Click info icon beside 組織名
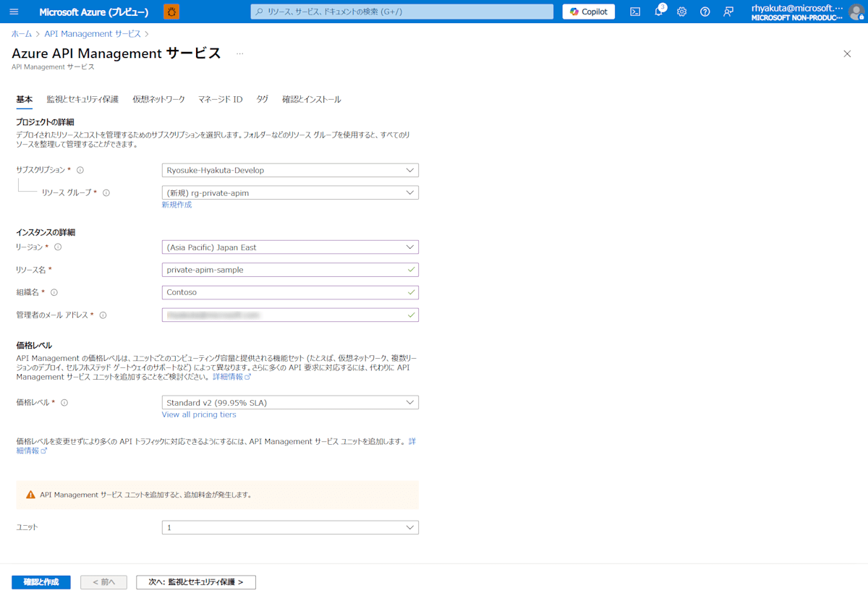This screenshot has width=868, height=601. (54, 292)
